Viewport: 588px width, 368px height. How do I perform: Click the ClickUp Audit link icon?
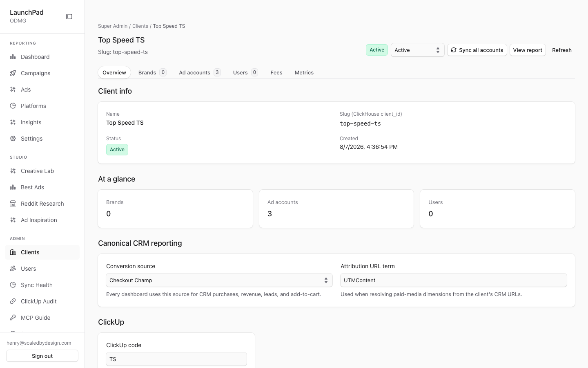[x=13, y=301]
